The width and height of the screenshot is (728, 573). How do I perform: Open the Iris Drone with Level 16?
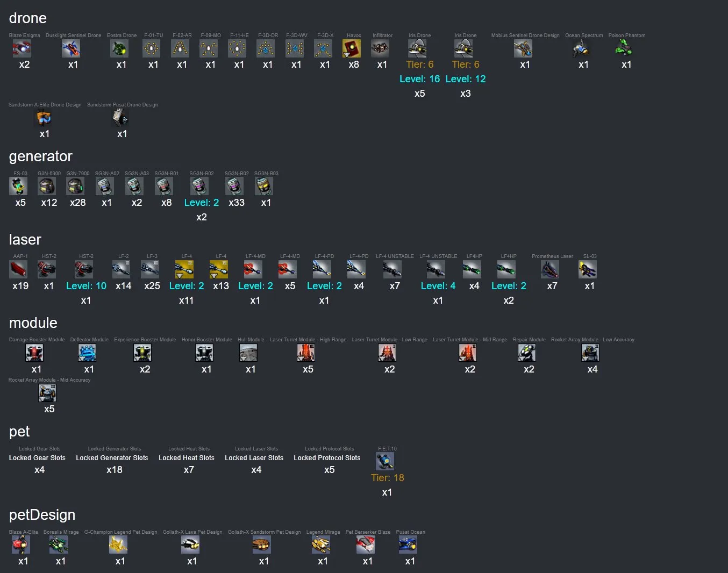[418, 49]
